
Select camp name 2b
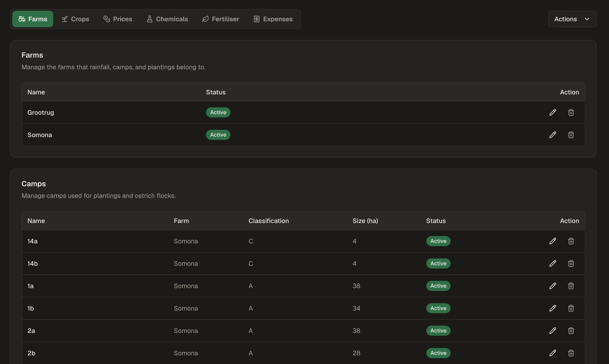tap(31, 353)
